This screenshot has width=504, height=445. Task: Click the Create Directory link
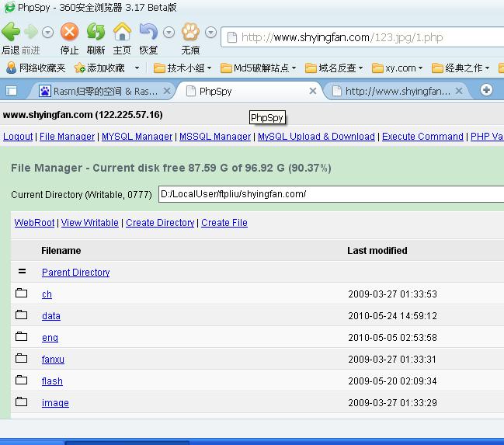point(160,222)
